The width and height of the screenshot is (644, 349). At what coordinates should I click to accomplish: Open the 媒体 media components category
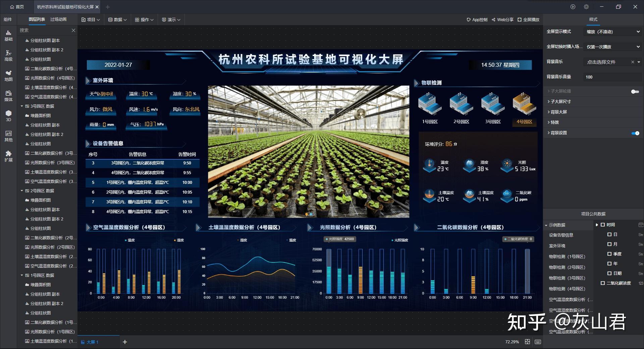(8, 96)
